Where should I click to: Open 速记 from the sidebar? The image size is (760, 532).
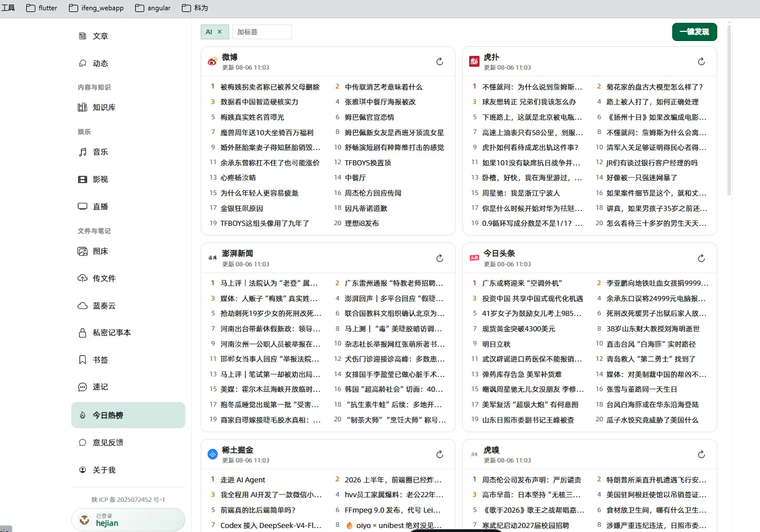coord(128,387)
